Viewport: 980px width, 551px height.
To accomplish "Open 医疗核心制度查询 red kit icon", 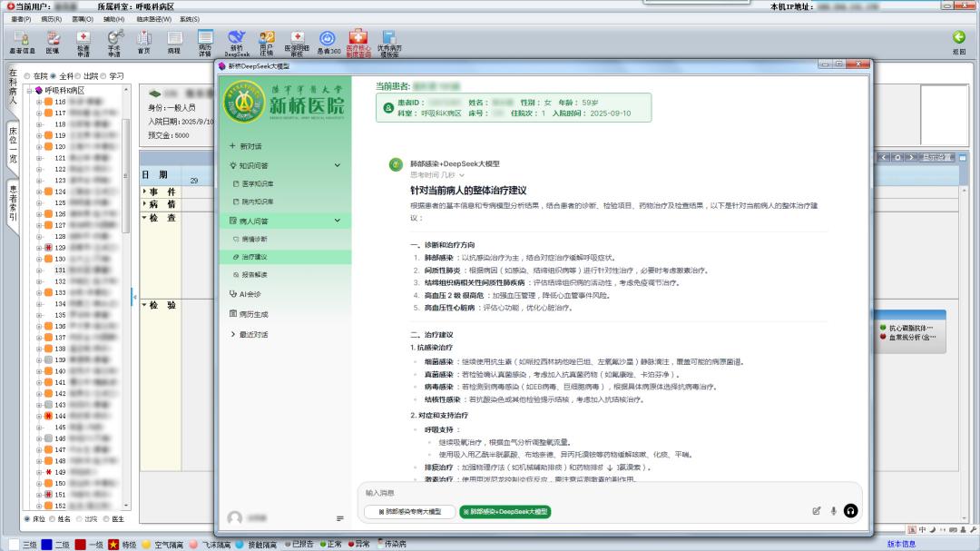I will click(358, 44).
